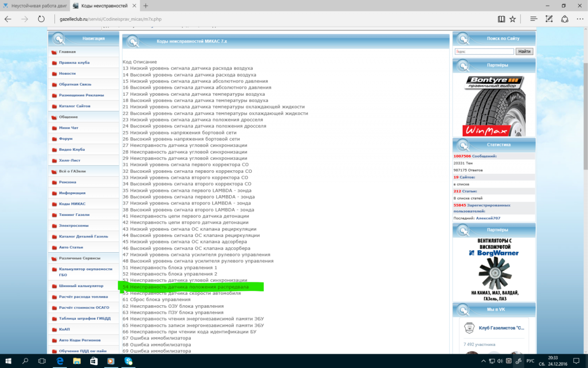Open КоАП sidebar link
Image resolution: width=588 pixels, height=368 pixels.
64,329
